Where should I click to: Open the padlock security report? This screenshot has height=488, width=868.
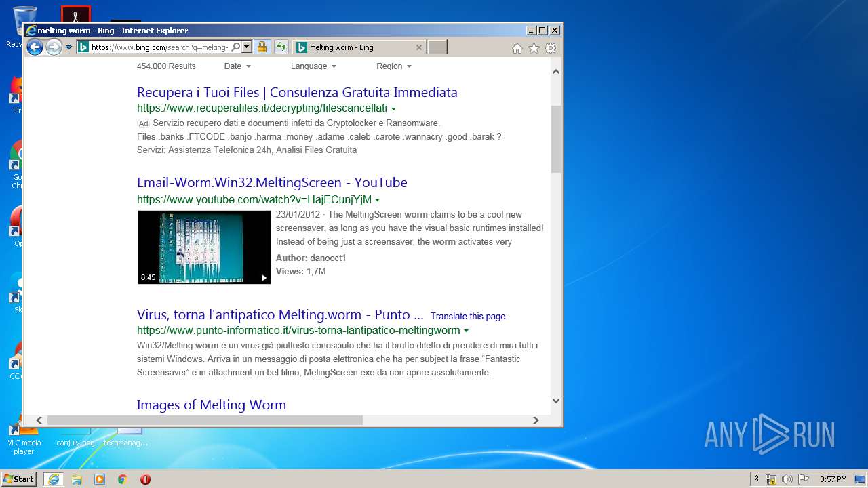262,47
